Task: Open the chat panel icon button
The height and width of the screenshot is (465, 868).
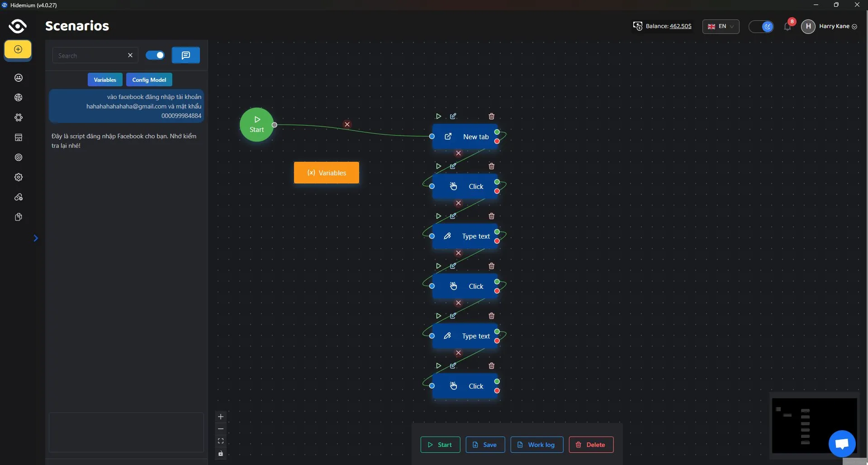Action: coord(185,56)
